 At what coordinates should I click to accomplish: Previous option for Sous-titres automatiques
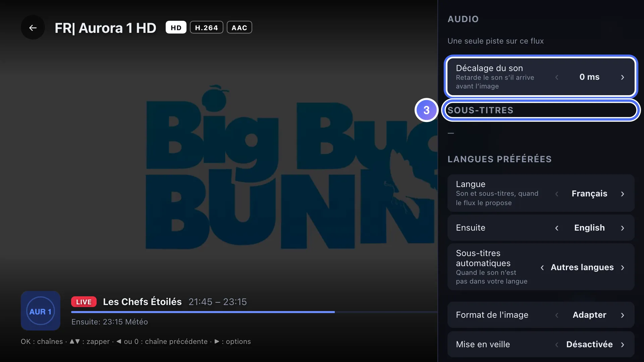pyautogui.click(x=542, y=267)
